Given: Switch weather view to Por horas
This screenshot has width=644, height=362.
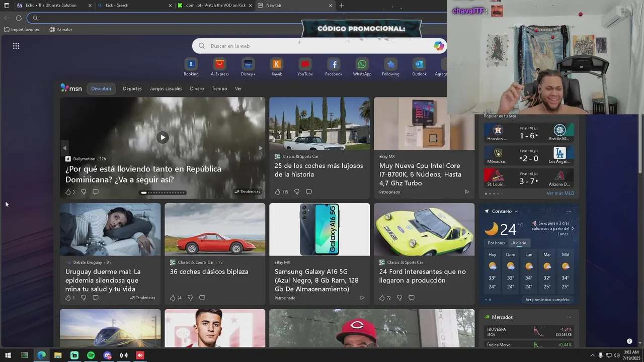Looking at the screenshot, I should tap(496, 243).
